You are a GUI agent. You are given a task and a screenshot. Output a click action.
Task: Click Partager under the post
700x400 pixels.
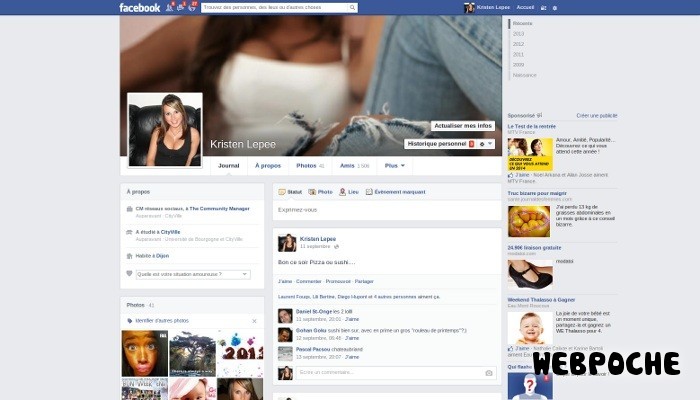(364, 281)
